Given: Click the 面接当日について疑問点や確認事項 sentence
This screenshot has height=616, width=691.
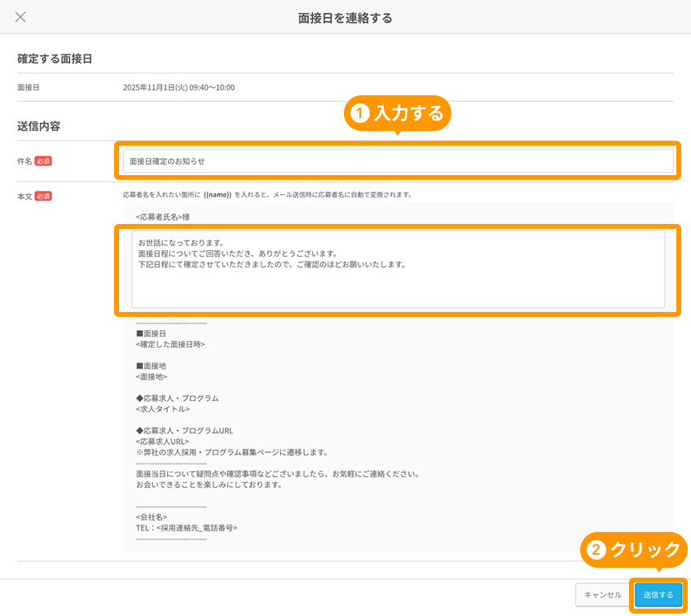Looking at the screenshot, I should coord(278,474).
